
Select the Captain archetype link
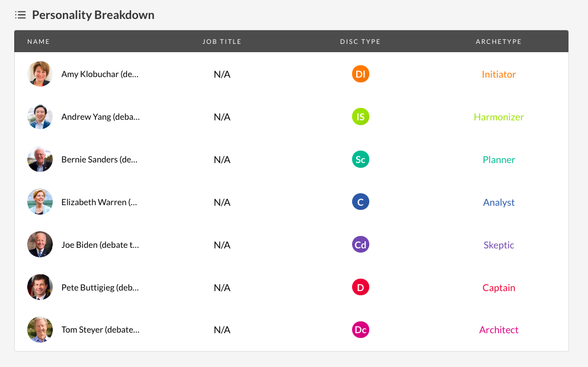coord(498,288)
